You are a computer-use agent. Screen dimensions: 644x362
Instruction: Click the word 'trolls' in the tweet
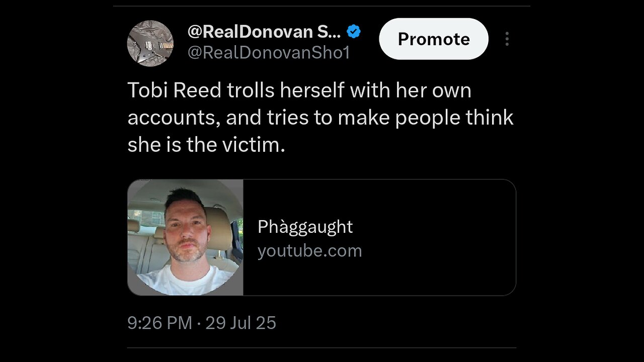pyautogui.click(x=250, y=90)
